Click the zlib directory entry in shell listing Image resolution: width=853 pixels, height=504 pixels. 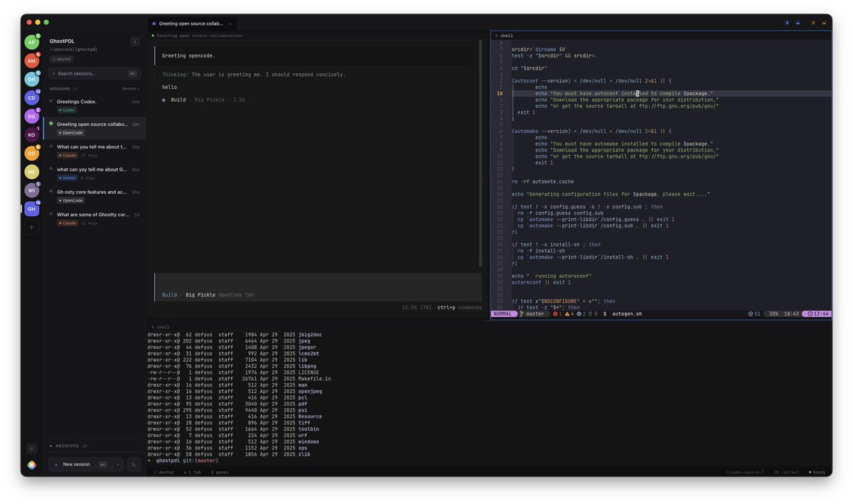point(304,454)
